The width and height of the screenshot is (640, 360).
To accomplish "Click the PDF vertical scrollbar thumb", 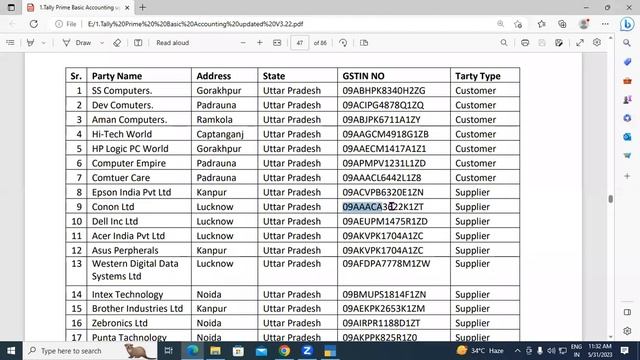I will pos(611,199).
